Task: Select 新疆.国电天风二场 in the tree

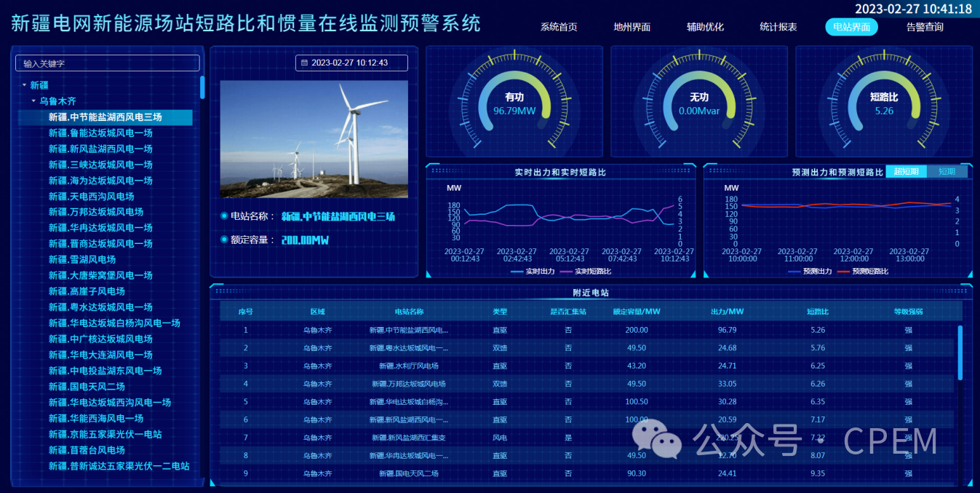Action: click(x=87, y=387)
